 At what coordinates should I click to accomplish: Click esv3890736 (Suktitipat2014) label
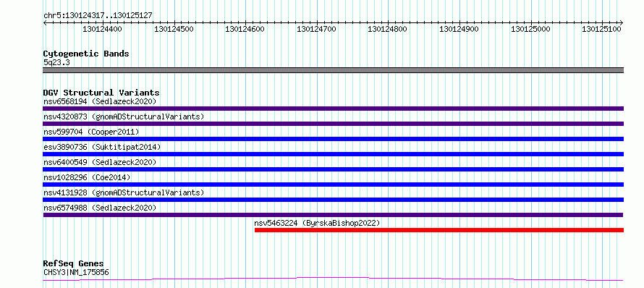tap(102, 147)
